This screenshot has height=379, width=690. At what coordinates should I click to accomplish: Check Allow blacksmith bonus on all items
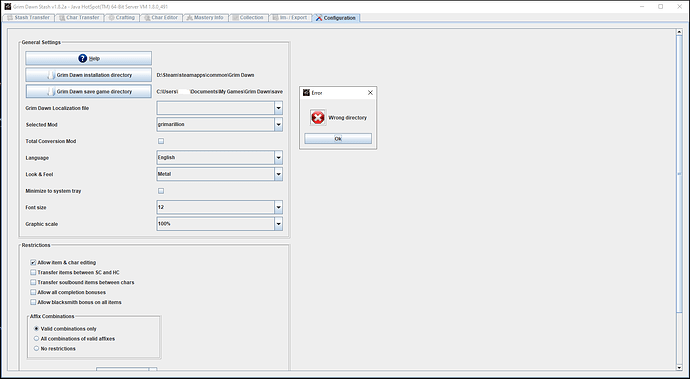[x=33, y=302]
